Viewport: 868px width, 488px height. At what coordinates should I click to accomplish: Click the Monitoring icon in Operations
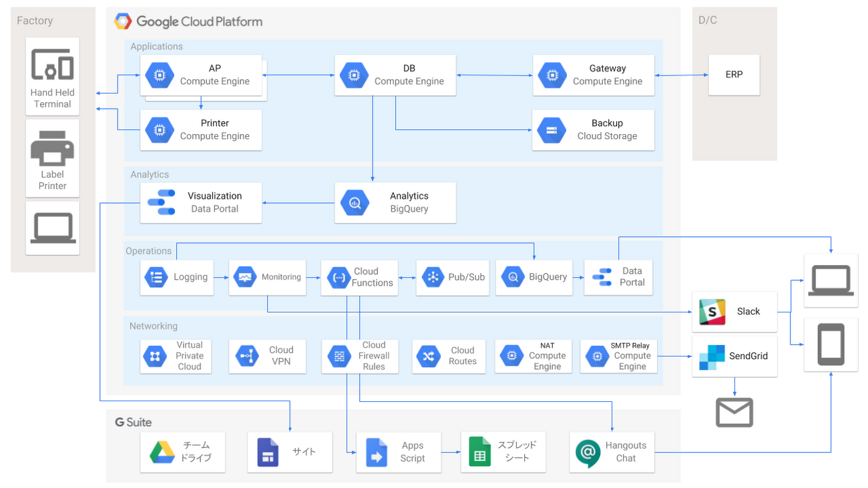[245, 277]
